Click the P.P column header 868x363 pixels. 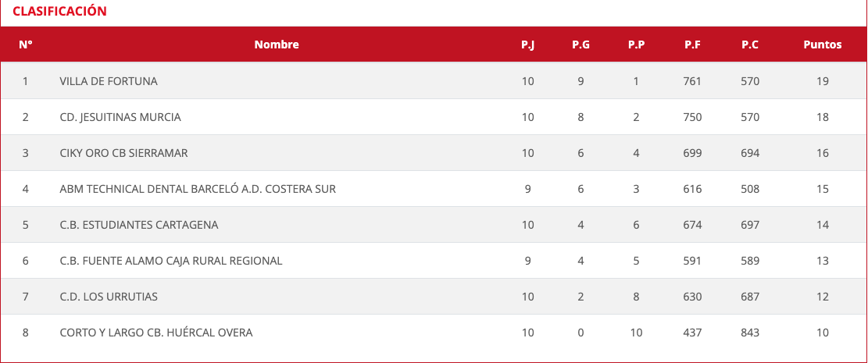pos(636,44)
